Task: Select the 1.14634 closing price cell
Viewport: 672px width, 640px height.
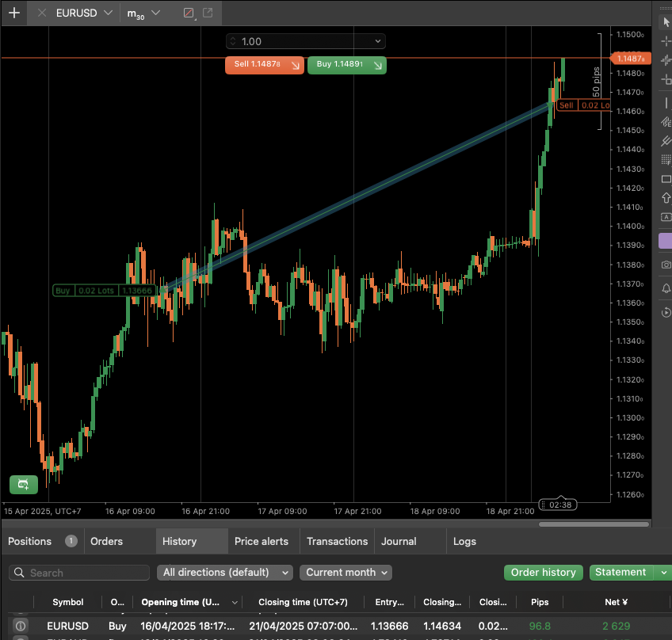Action: coord(442,627)
